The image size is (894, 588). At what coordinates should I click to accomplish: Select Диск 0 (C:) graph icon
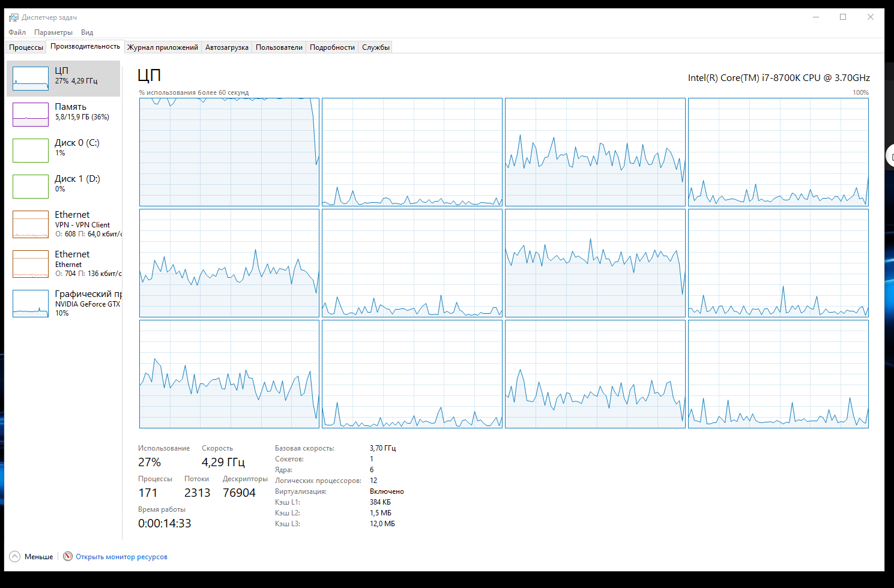31,151
